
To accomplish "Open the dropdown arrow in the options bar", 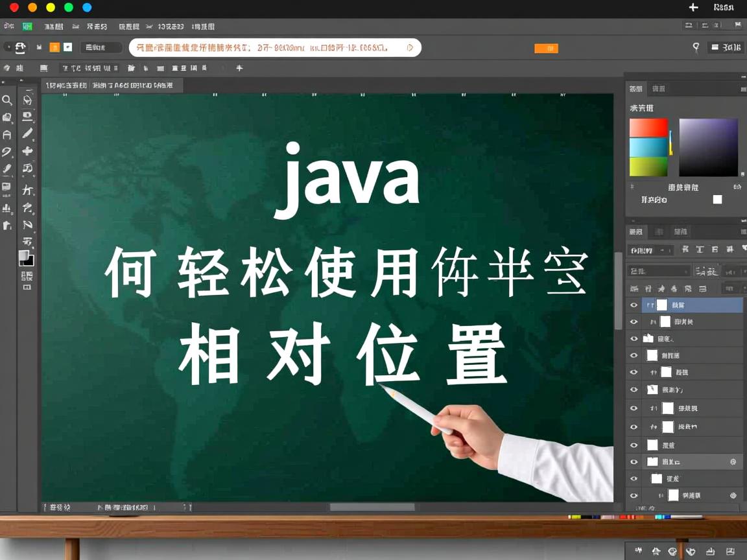I will click(409, 47).
